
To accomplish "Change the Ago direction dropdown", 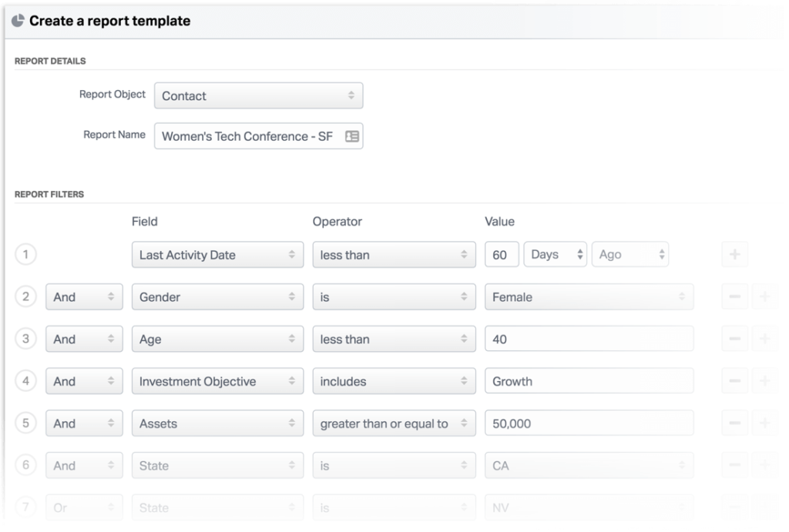I will coord(630,254).
